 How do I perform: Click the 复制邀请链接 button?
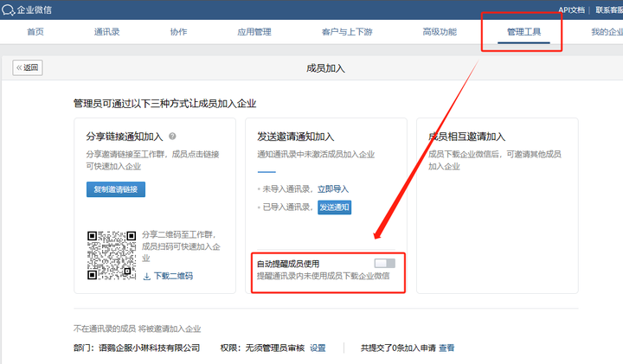tap(116, 189)
